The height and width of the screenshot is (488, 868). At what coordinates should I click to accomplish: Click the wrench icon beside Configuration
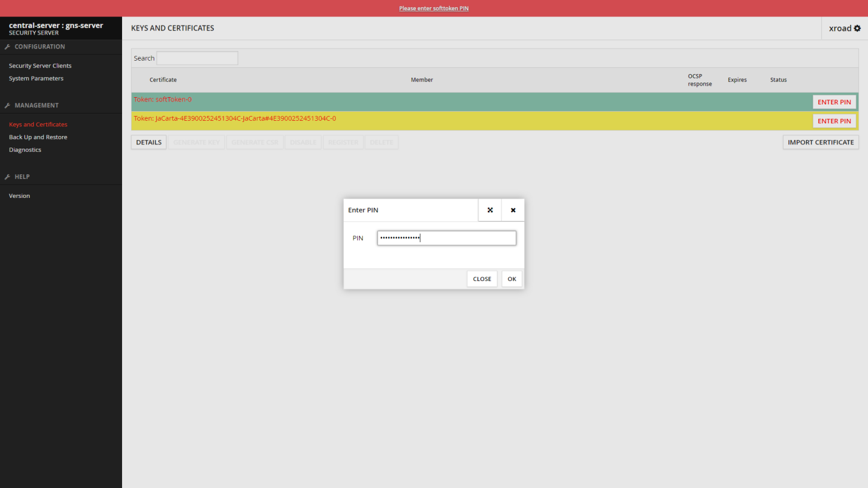tap(7, 47)
